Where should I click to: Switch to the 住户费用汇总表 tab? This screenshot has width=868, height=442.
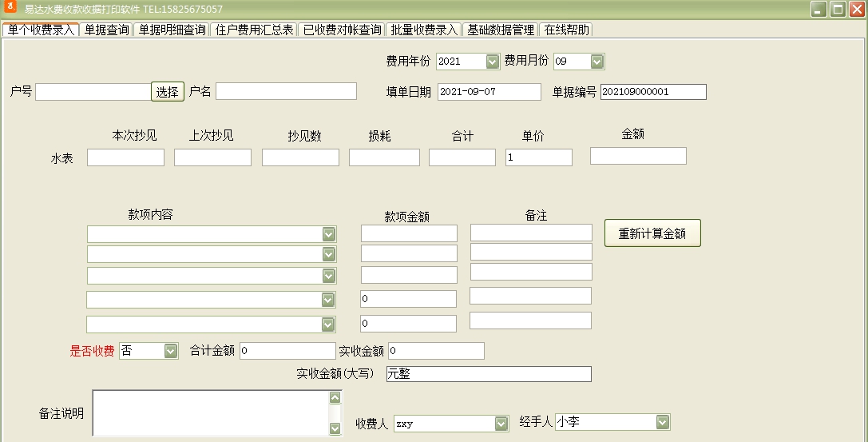click(x=254, y=30)
